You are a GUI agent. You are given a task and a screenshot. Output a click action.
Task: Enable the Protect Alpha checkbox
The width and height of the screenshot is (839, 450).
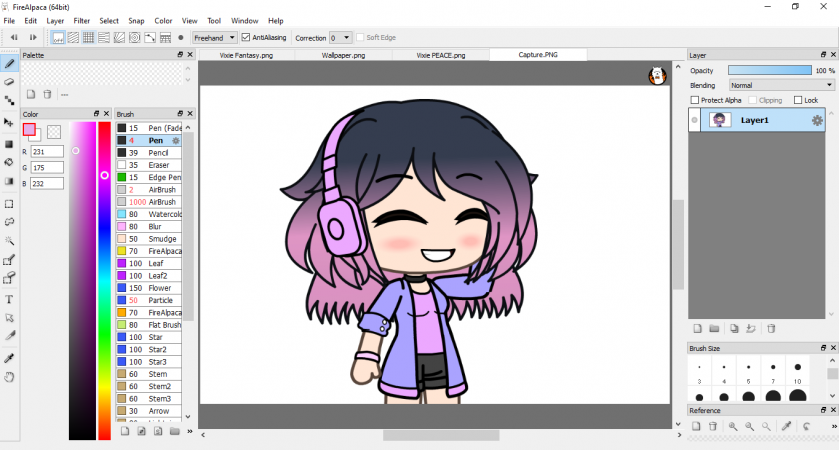click(696, 100)
